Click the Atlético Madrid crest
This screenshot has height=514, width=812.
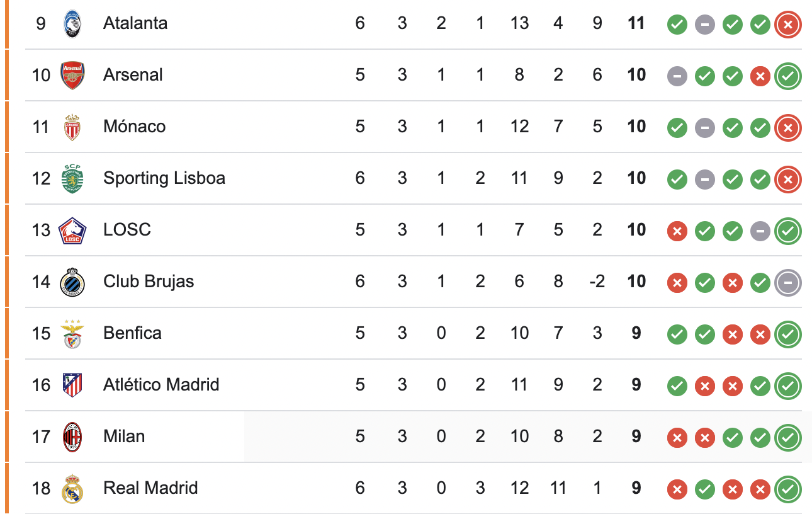(x=72, y=385)
